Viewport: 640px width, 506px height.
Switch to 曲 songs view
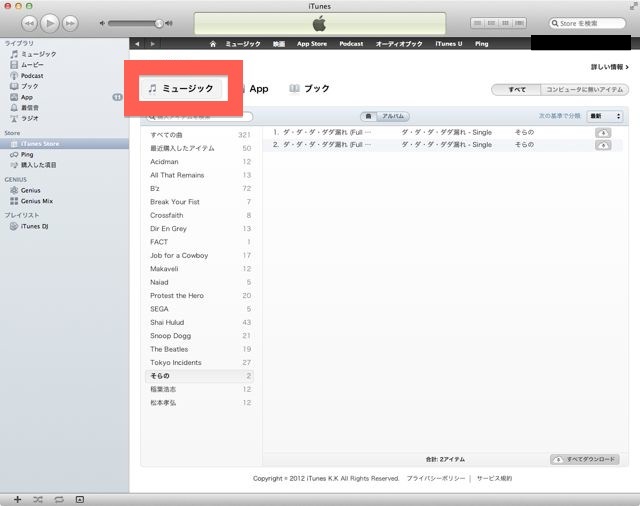(x=368, y=116)
